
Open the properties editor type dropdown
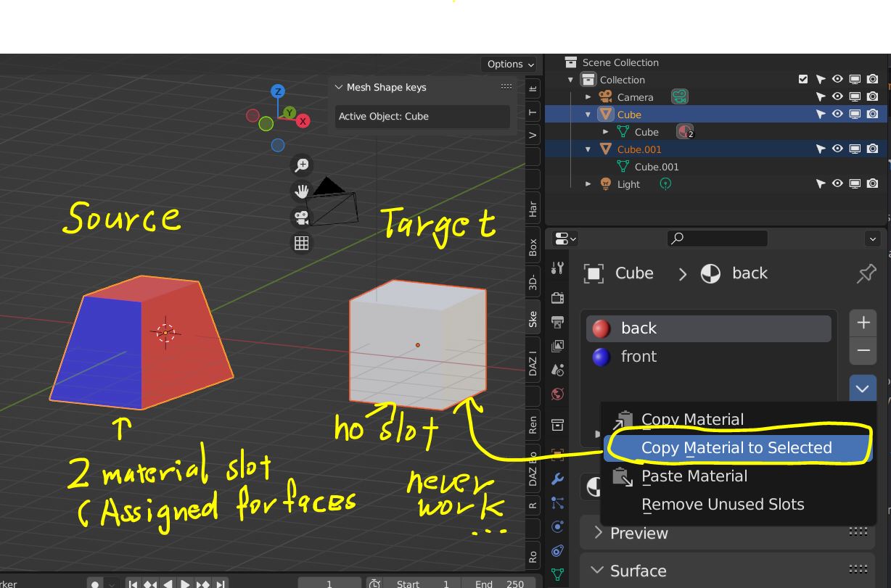pyautogui.click(x=565, y=239)
